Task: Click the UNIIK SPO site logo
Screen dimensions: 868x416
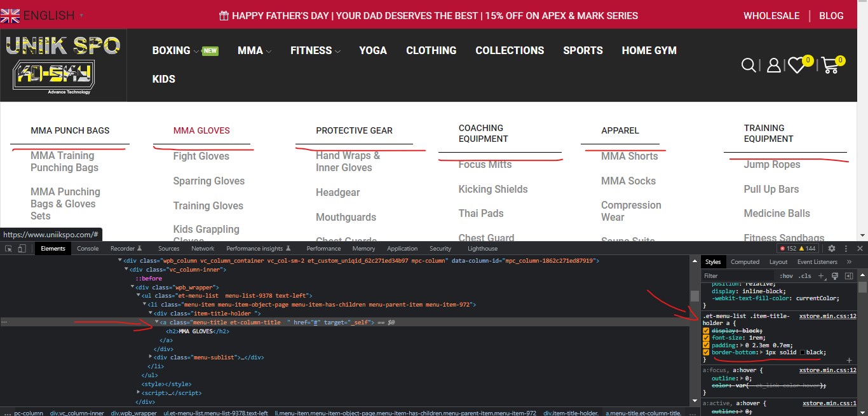Action: (x=63, y=65)
